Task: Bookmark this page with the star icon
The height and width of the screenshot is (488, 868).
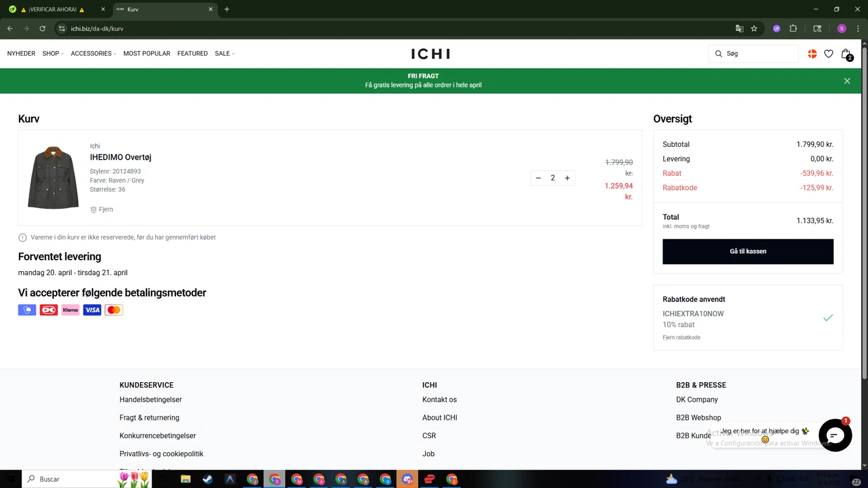Action: pyautogui.click(x=754, y=28)
